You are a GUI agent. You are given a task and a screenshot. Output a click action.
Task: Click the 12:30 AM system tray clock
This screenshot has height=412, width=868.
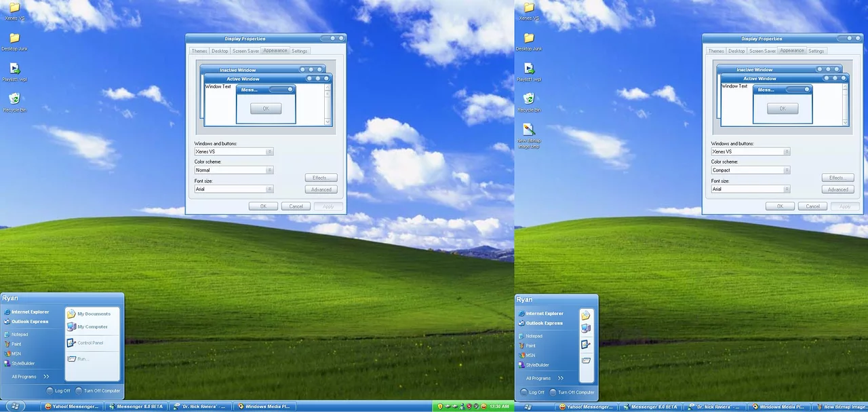[498, 407]
